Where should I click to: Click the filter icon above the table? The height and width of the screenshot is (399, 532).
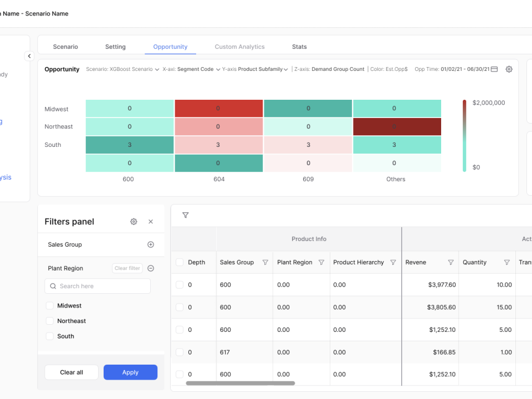click(x=186, y=216)
